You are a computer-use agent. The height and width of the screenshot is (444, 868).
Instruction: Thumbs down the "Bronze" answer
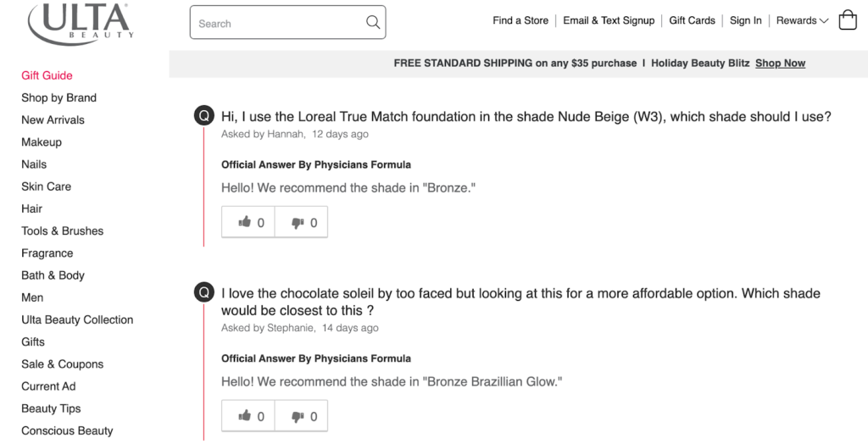pyautogui.click(x=301, y=222)
